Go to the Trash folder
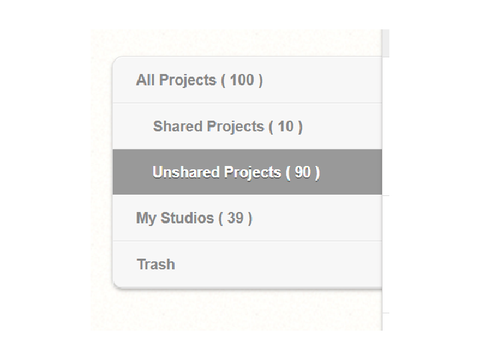This screenshot has width=480, height=360. 247,264
